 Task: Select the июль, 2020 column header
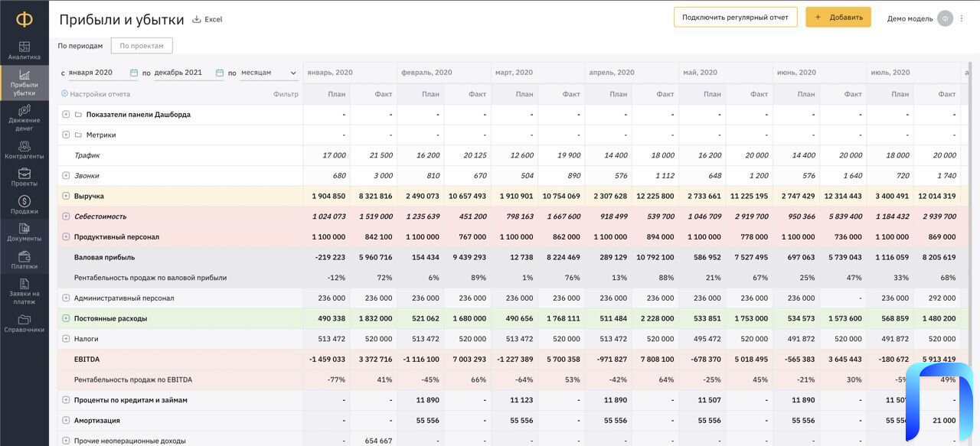coord(913,73)
